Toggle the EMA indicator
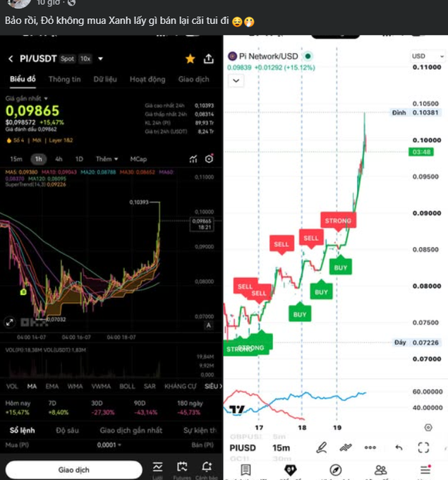The image size is (448, 480). click(x=52, y=386)
